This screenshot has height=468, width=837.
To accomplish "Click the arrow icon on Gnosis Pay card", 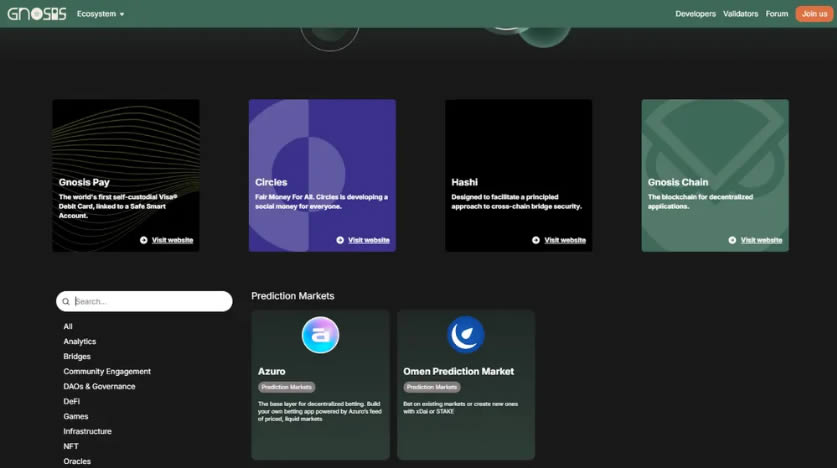I will click(144, 240).
